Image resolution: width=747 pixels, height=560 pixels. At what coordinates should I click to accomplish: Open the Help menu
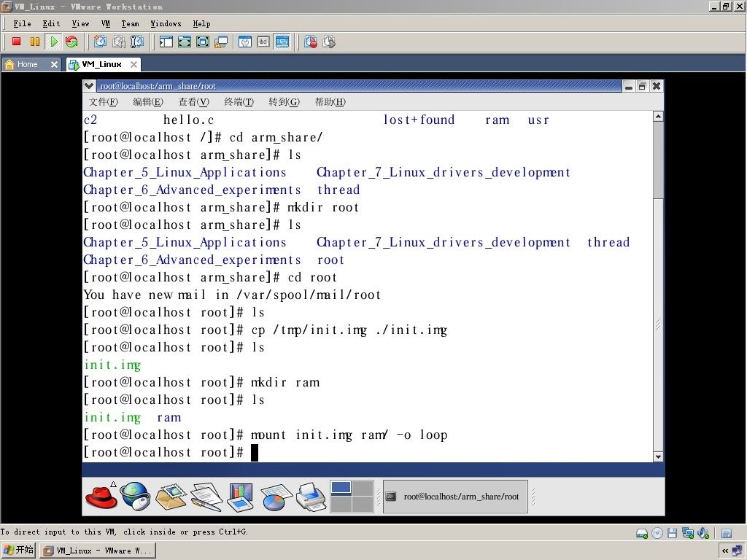201,23
